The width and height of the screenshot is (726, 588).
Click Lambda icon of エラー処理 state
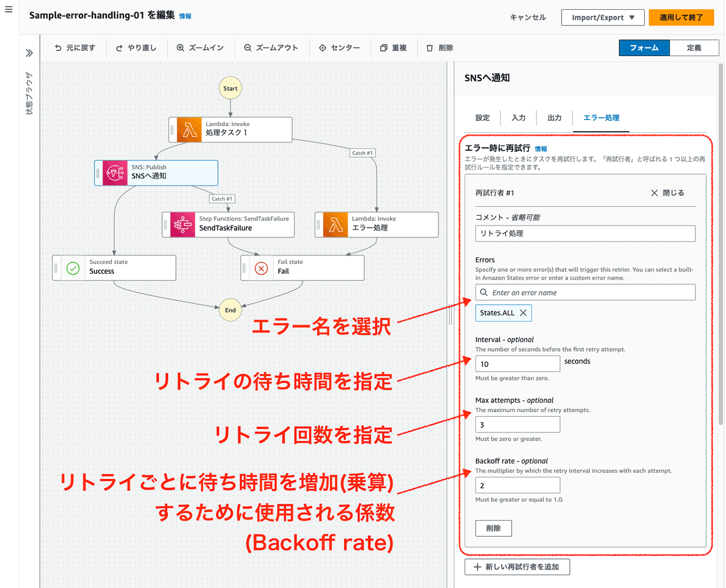(336, 225)
